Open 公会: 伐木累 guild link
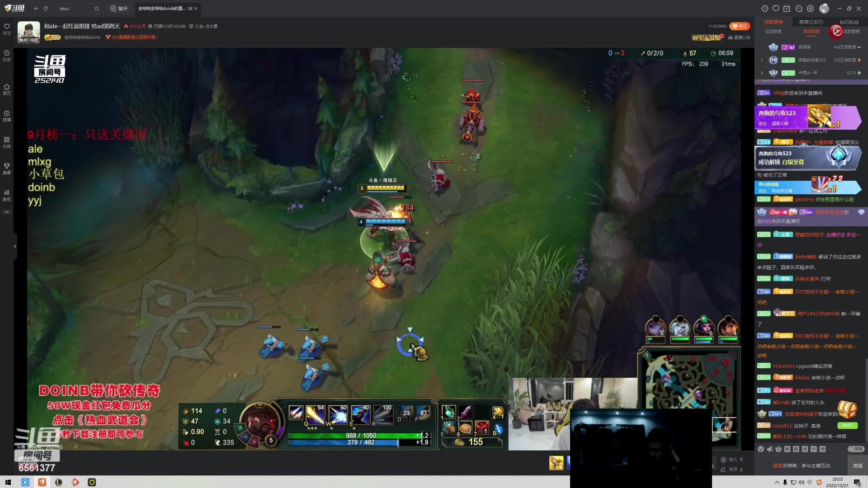868x488 pixels. (203, 26)
